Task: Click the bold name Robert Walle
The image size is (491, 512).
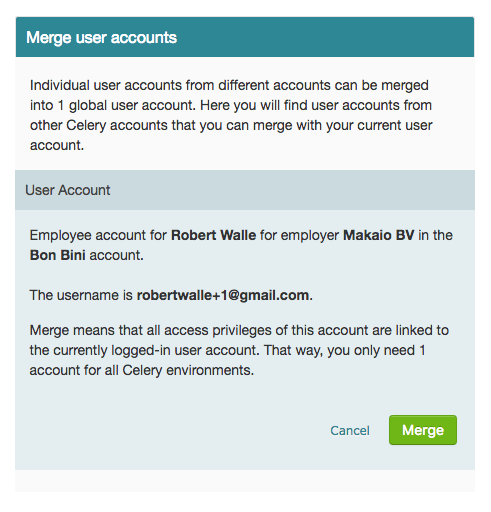Action: pos(213,235)
